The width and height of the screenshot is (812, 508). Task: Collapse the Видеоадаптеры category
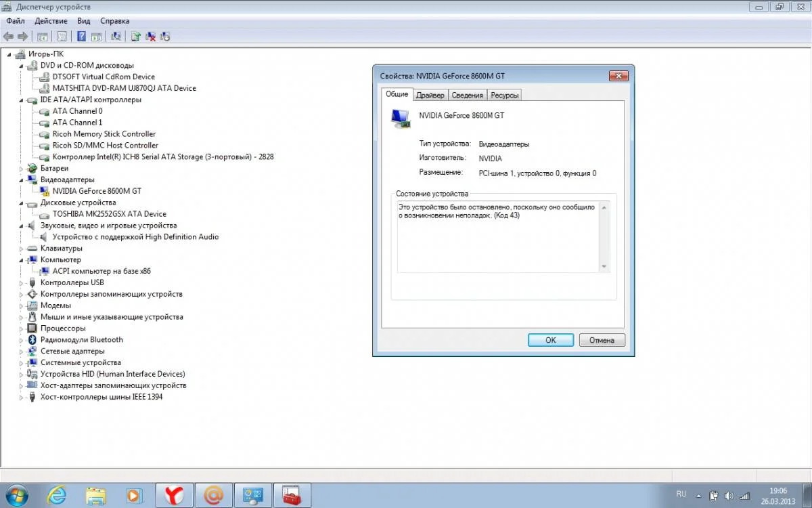point(22,180)
